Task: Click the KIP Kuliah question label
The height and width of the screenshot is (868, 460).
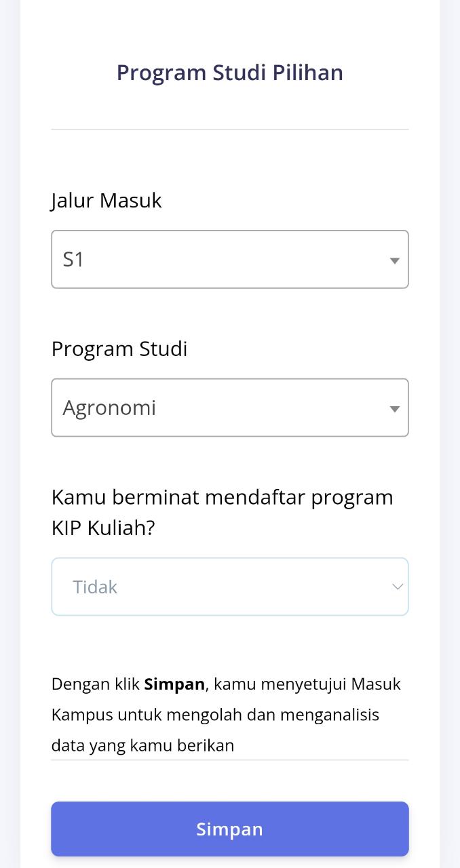Action: 222,512
